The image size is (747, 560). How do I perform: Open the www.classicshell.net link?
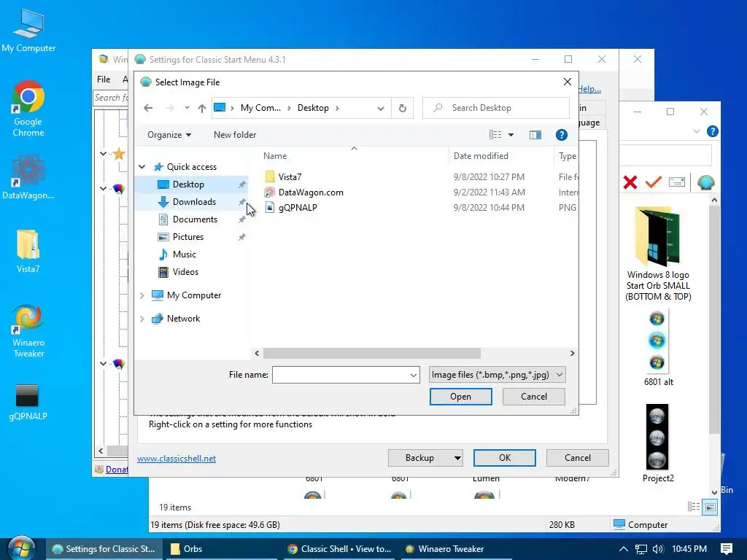[x=177, y=459]
